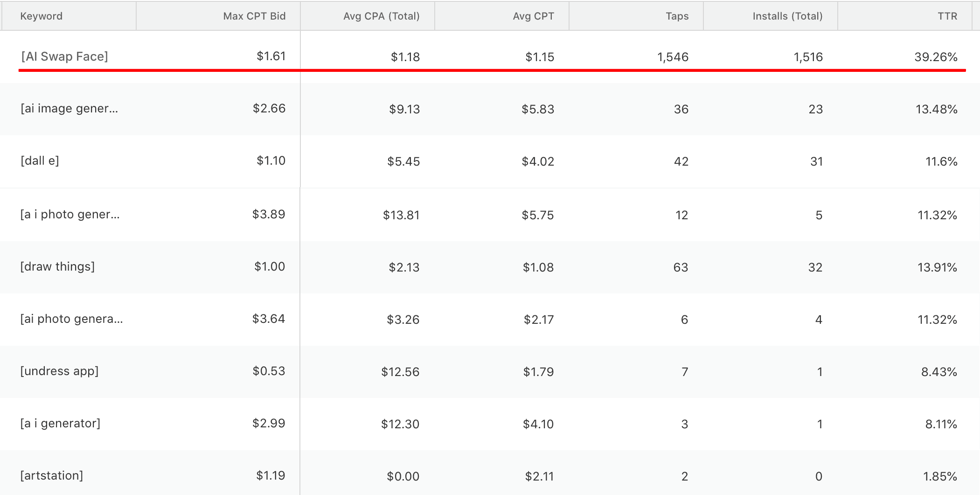Viewport: 980px width, 495px height.
Task: Click the truncated [a i photo gener...] keyword
Action: tap(70, 214)
